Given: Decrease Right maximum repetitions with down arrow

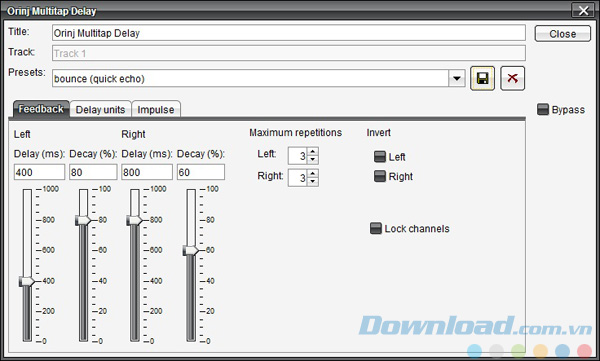Looking at the screenshot, I should (313, 181).
